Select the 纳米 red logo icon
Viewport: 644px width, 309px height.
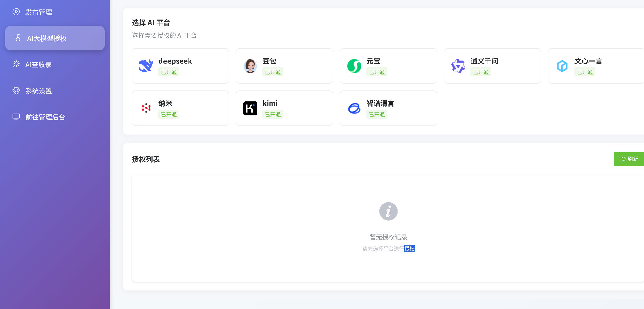[146, 108]
